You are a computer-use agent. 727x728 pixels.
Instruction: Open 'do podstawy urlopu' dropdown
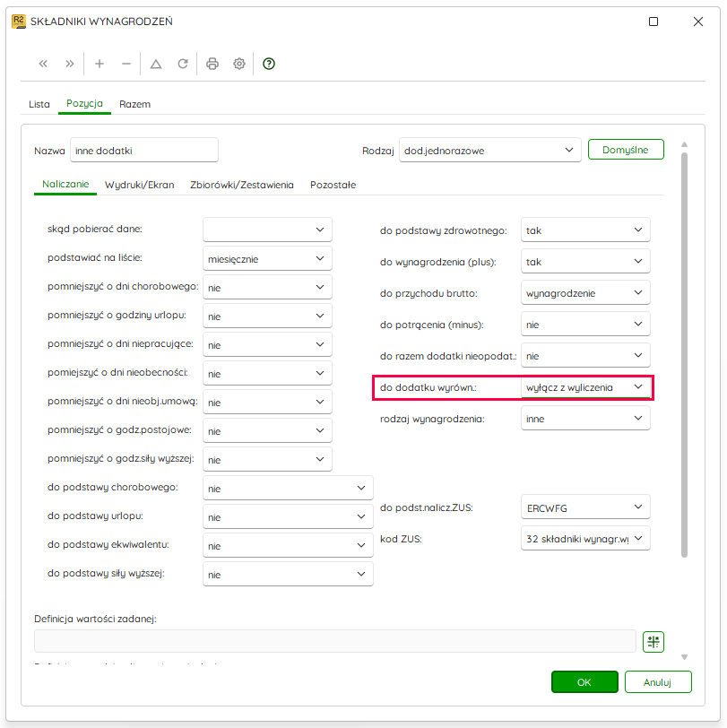(288, 516)
